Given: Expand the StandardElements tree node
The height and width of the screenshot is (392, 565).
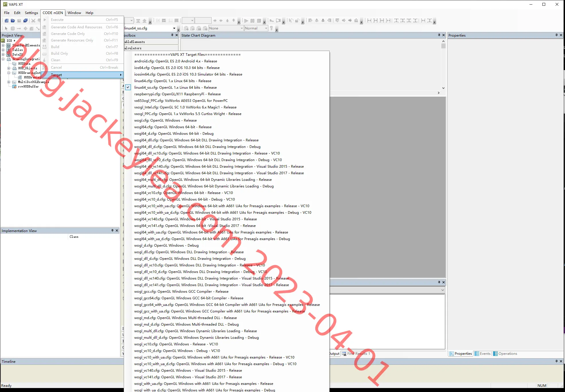Looking at the screenshot, I should 3,45.
